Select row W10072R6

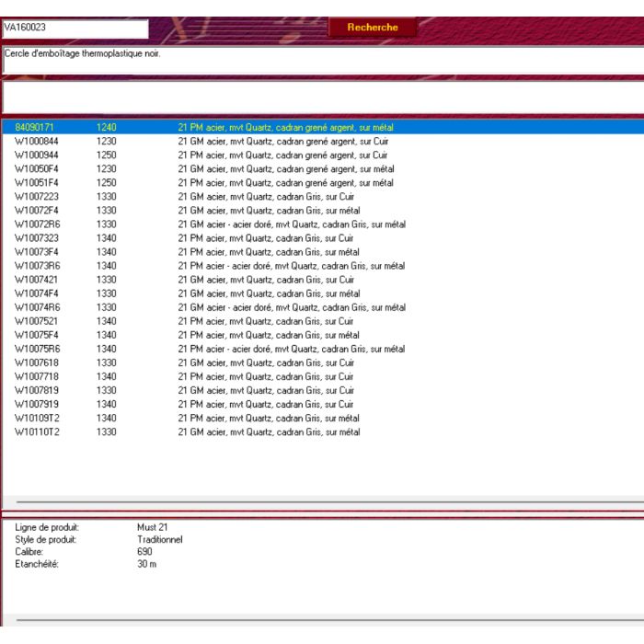pyautogui.click(x=323, y=224)
